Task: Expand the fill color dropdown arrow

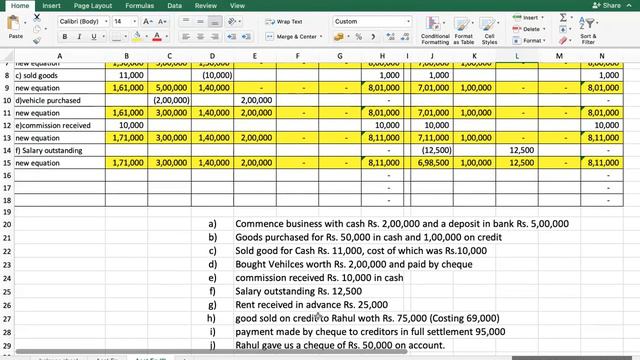Action: [147, 37]
